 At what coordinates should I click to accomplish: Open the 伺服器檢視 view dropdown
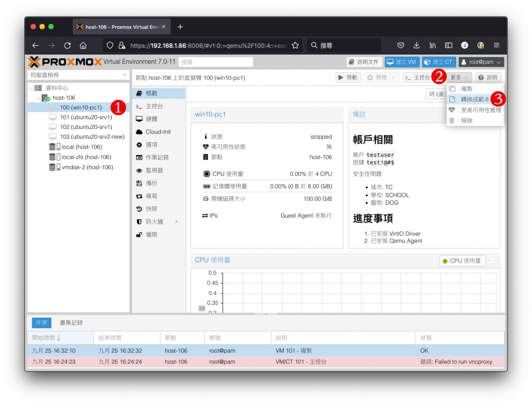[x=78, y=75]
